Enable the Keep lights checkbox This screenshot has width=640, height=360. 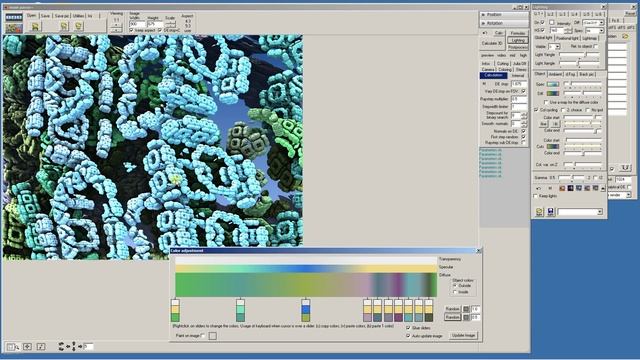pos(536,196)
